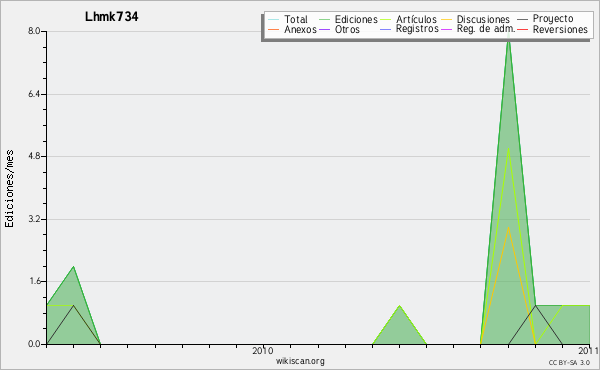Click the wikiscan.org caption

click(x=300, y=361)
